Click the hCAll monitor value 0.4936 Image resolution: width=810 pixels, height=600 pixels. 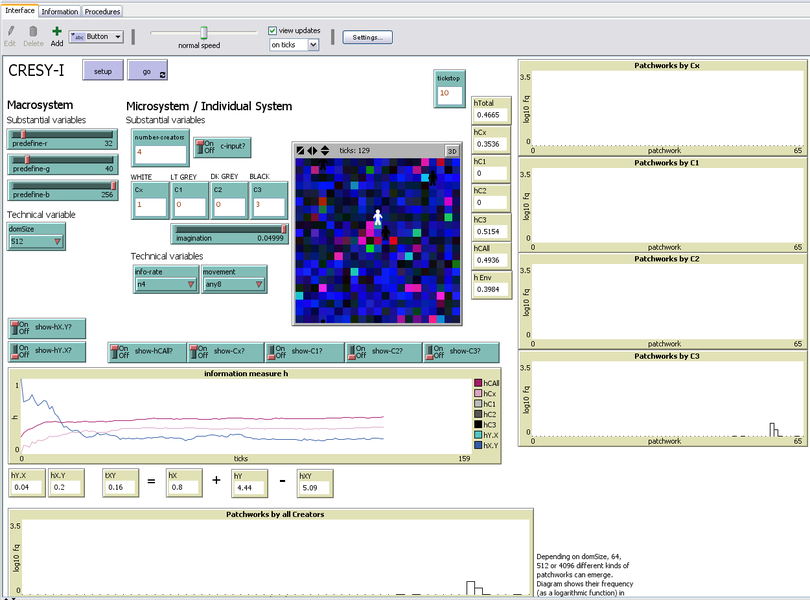[x=491, y=260]
